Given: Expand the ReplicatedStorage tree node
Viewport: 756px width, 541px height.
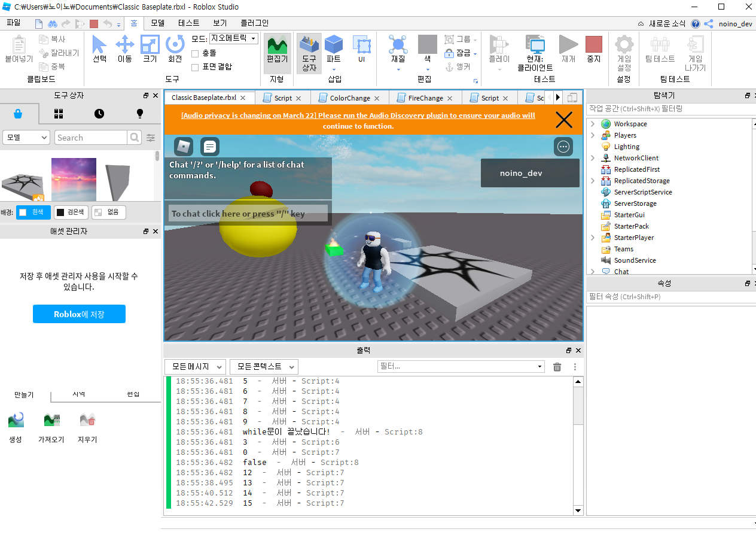Looking at the screenshot, I should tap(593, 181).
